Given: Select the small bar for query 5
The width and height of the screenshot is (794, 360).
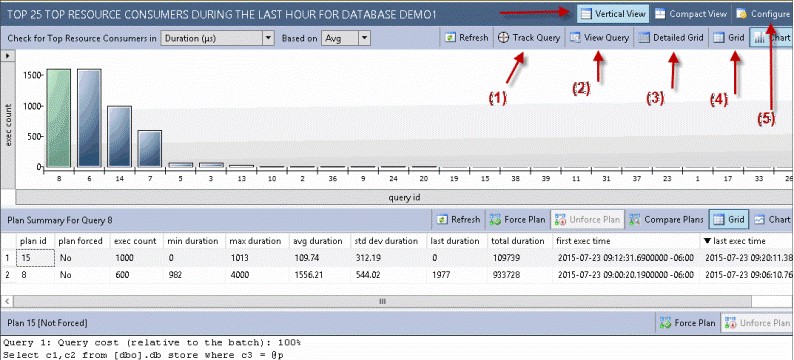Looking at the screenshot, I should tap(181, 165).
